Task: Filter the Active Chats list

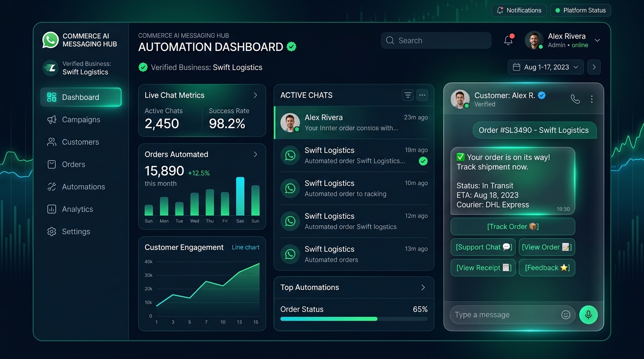Action: pos(408,95)
